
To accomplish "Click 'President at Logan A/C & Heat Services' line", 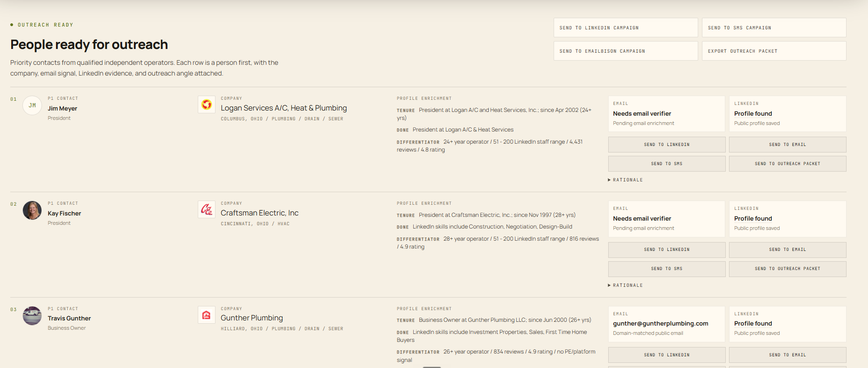I will point(463,130).
